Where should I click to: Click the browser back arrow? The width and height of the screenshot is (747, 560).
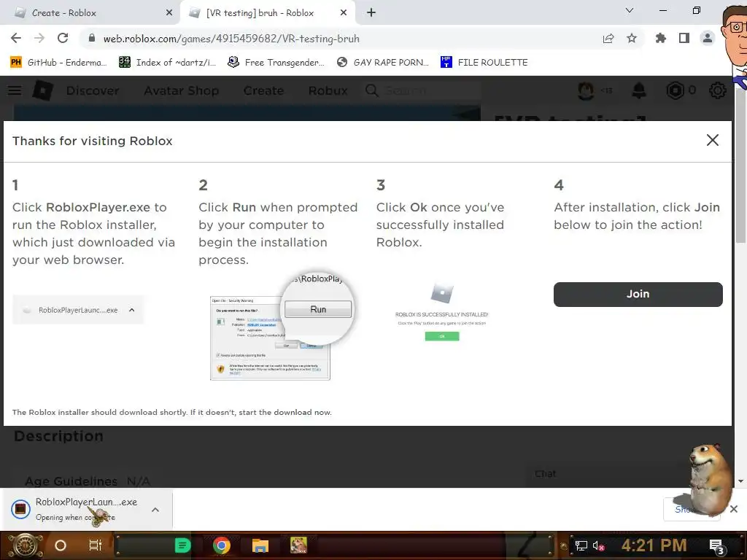(16, 38)
